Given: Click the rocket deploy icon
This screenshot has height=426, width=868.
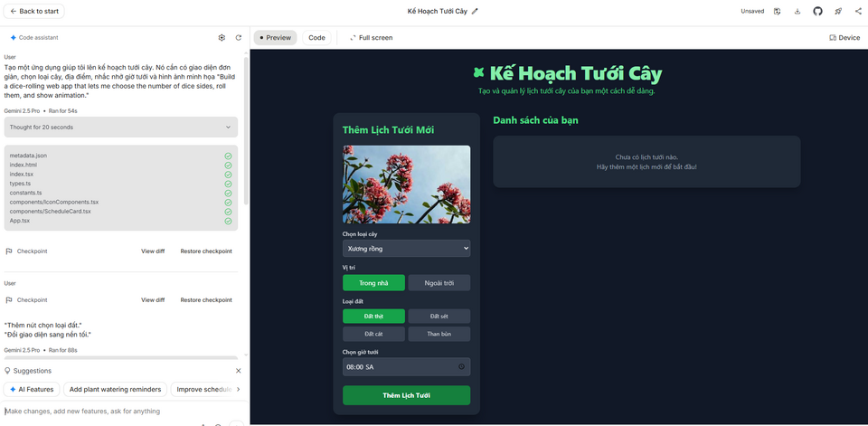Looking at the screenshot, I should (x=838, y=11).
